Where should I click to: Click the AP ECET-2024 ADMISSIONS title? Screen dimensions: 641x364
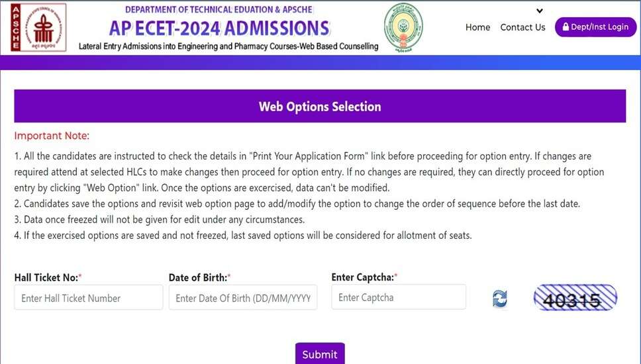pyautogui.click(x=219, y=28)
